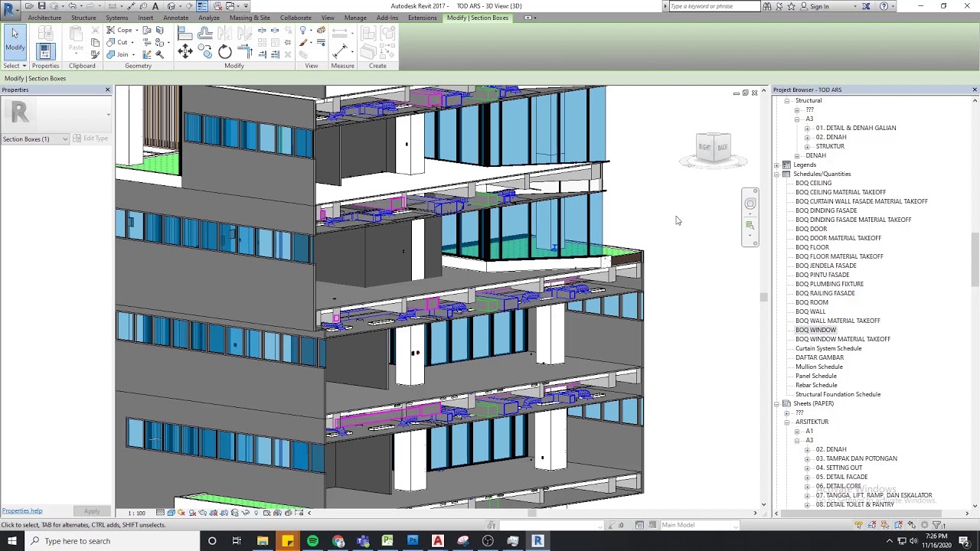Click Sign In in title bar

(x=819, y=6)
